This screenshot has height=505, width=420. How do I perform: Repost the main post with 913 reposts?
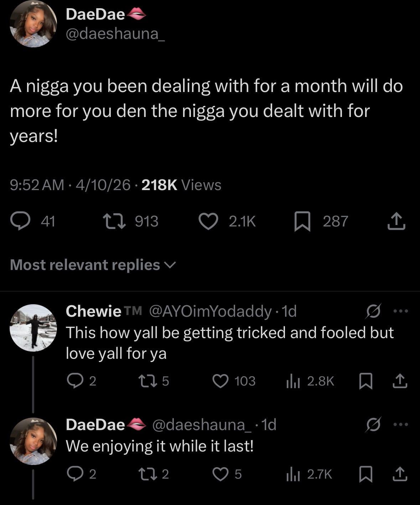point(114,221)
